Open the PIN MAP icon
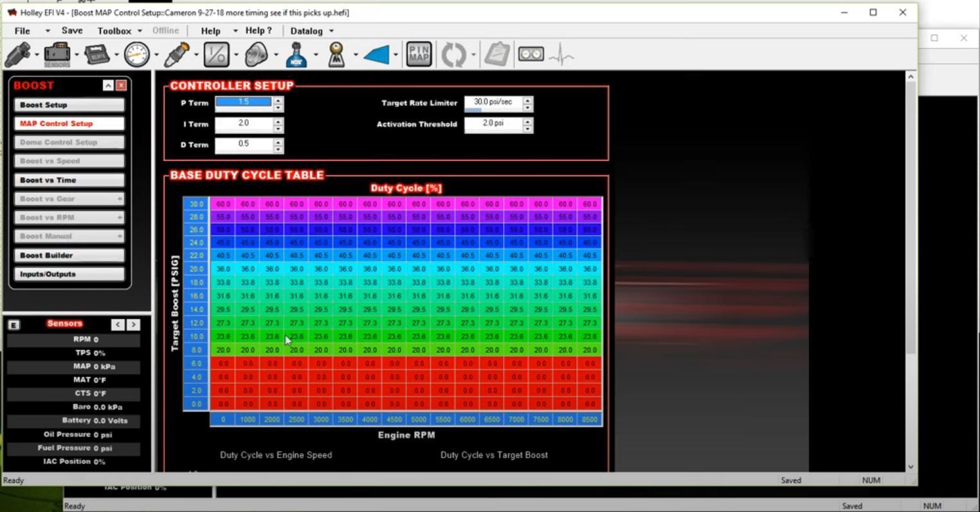The image size is (980, 512). [419, 55]
